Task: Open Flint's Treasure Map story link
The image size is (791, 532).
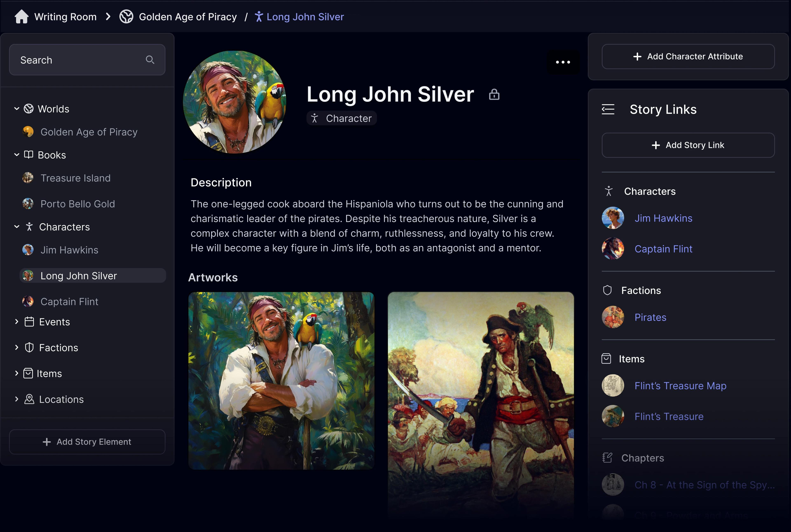Action: (x=680, y=385)
